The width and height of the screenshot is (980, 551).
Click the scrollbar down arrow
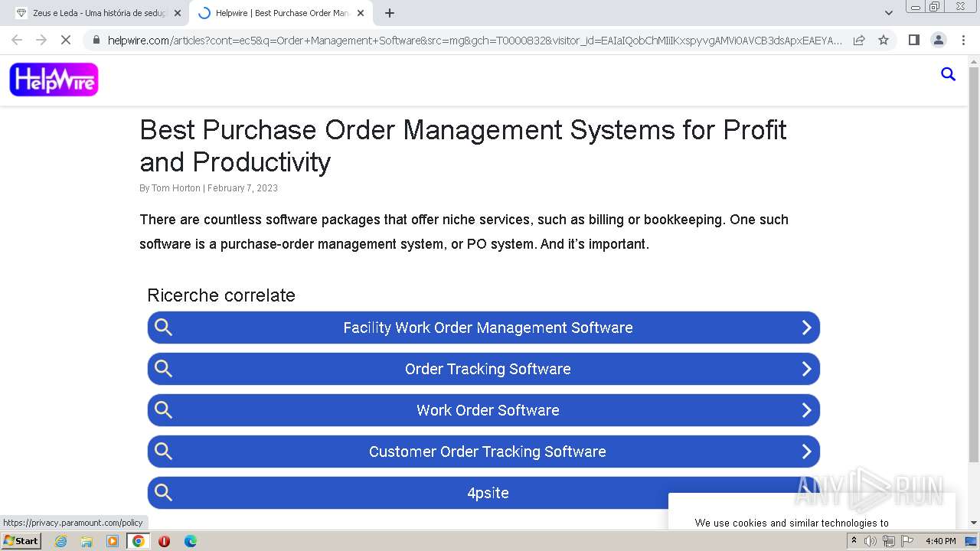point(974,523)
